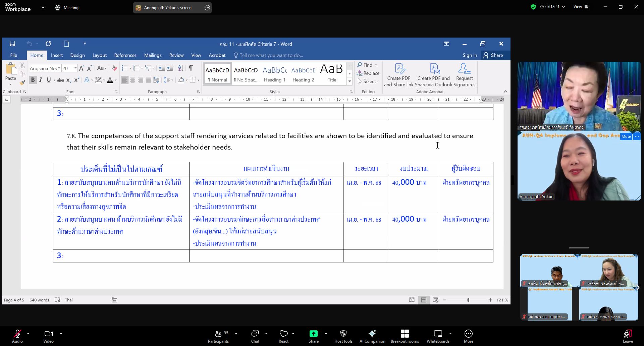Click Superscript x² icon
Image resolution: width=644 pixels, height=346 pixels.
tap(76, 80)
